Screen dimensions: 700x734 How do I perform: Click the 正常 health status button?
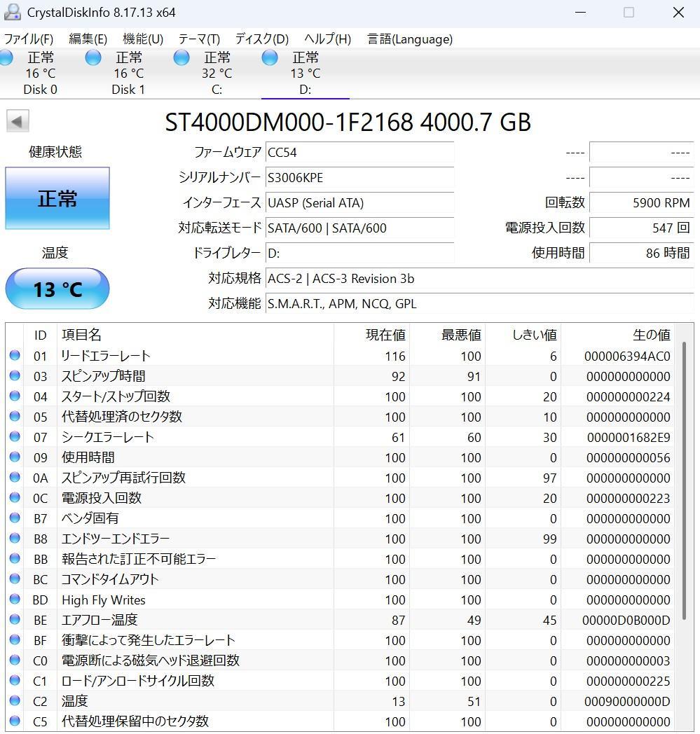pyautogui.click(x=57, y=198)
